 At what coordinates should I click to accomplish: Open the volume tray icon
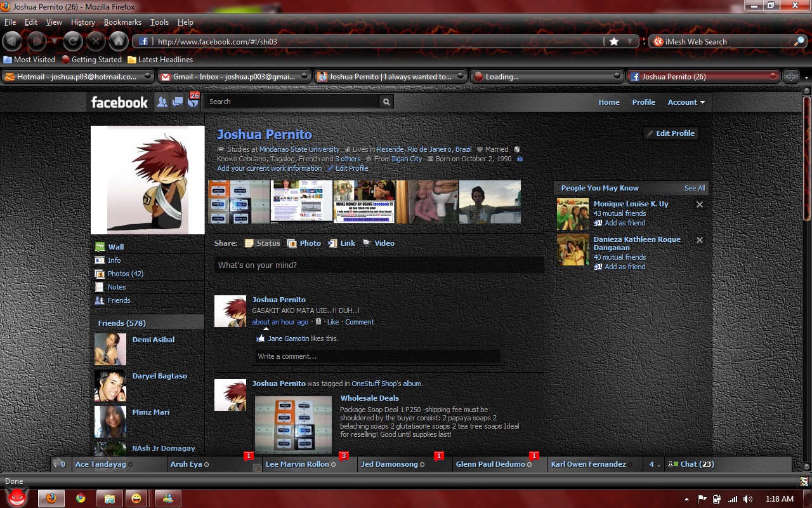[748, 499]
